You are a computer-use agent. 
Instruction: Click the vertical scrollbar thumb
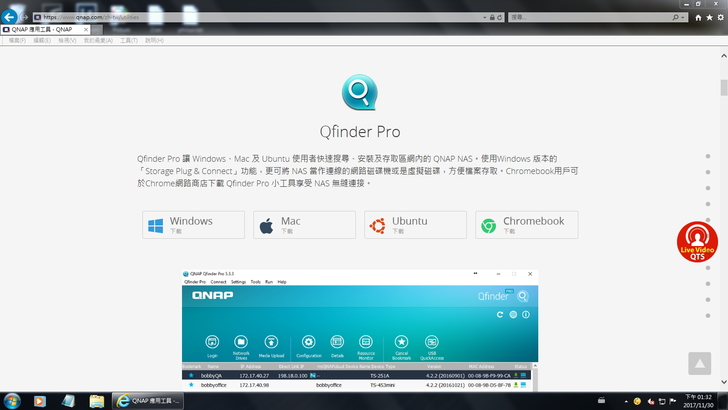(x=724, y=88)
